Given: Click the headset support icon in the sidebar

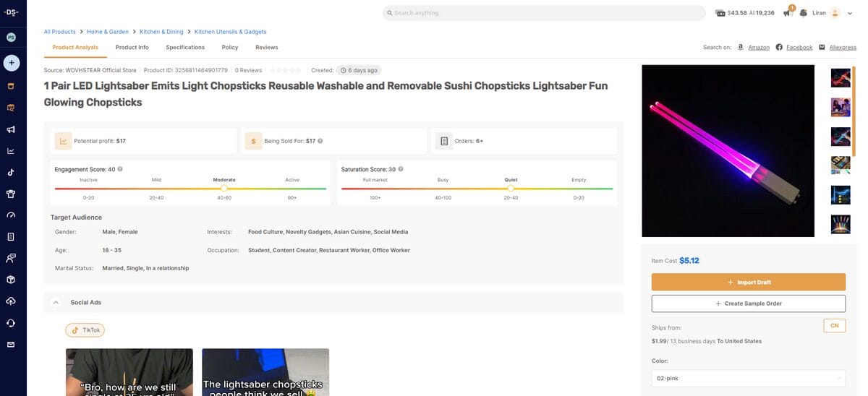Looking at the screenshot, I should click(11, 322).
